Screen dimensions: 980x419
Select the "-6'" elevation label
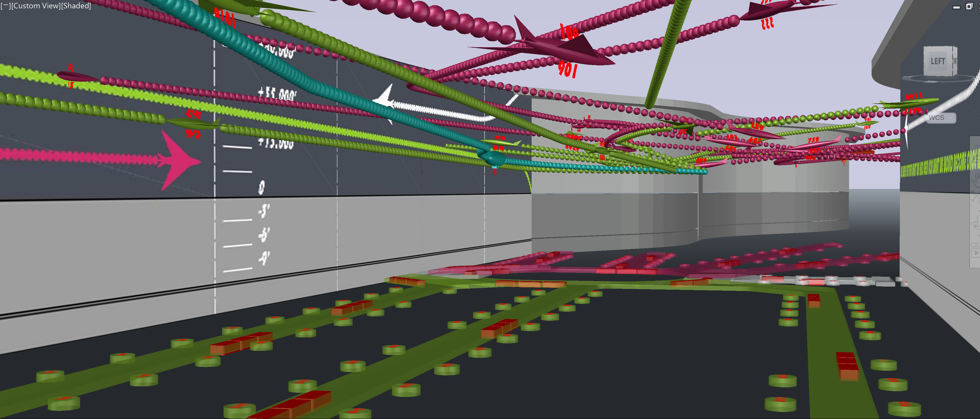coord(264,235)
